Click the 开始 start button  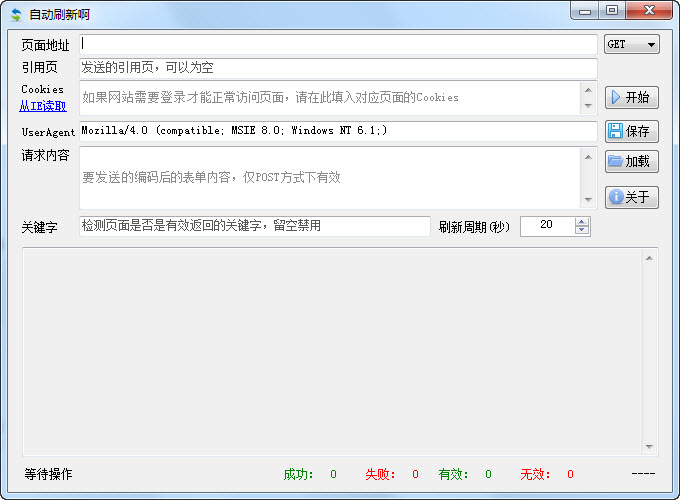[x=631, y=97]
